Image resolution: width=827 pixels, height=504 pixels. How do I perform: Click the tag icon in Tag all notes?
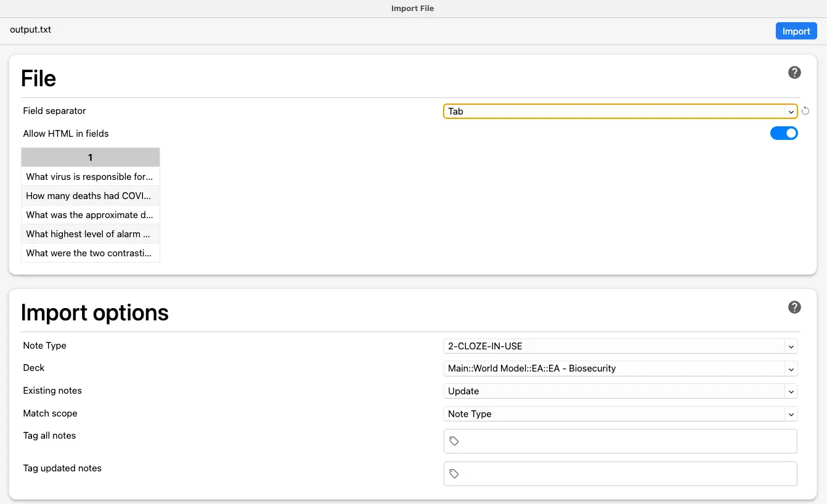coord(454,441)
